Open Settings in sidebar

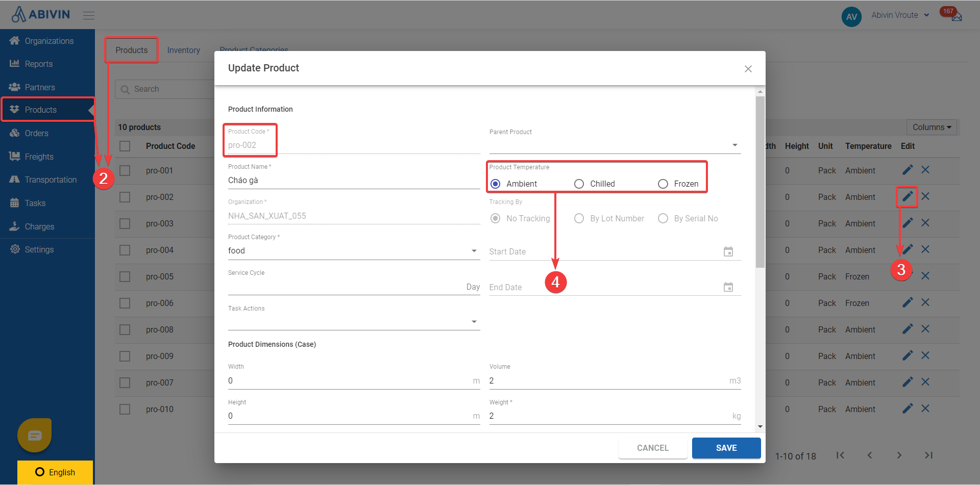click(x=47, y=249)
